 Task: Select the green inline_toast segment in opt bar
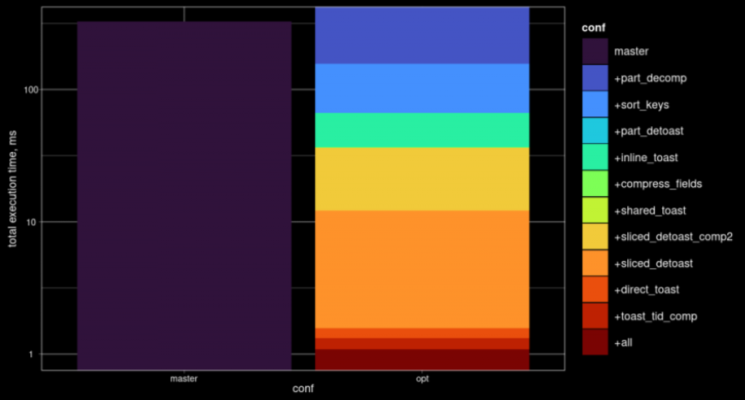point(422,130)
